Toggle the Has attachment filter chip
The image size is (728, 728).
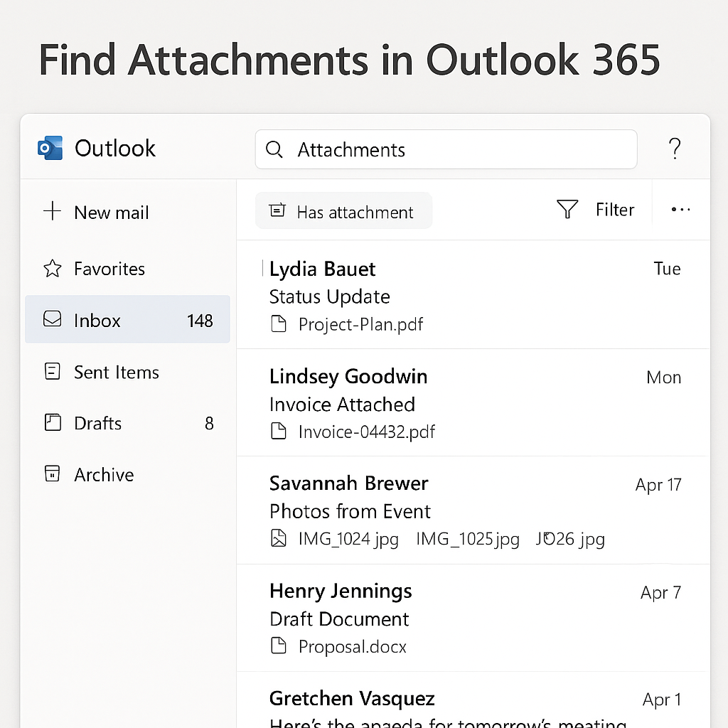[343, 210]
